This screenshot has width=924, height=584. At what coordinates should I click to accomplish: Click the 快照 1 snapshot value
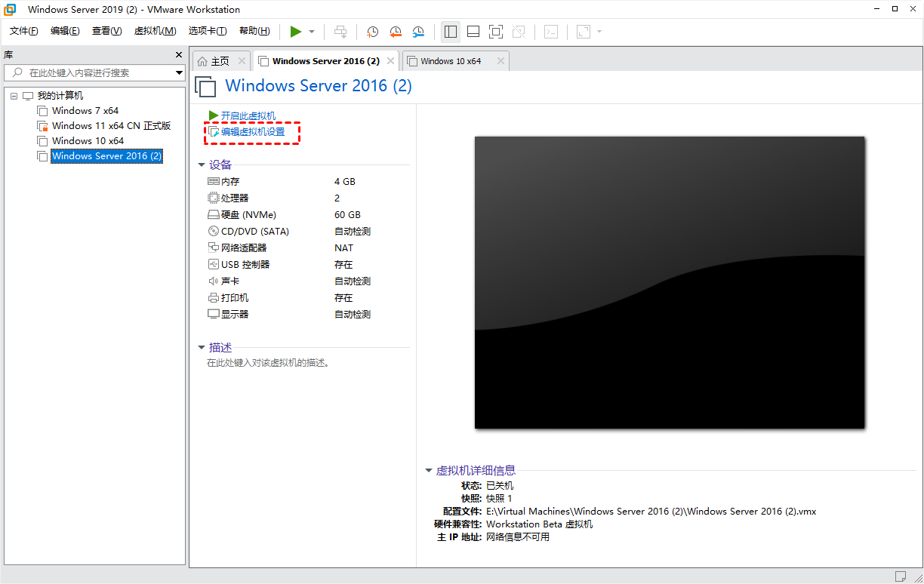click(x=499, y=498)
